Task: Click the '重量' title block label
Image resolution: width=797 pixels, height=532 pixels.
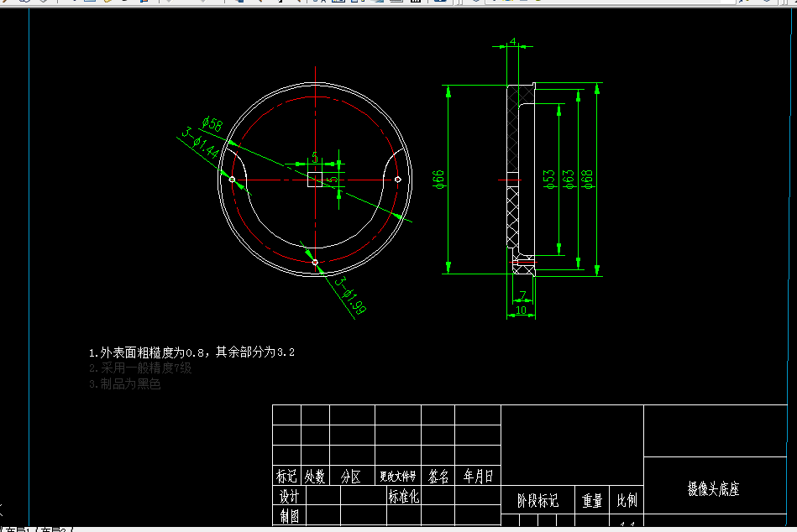Action: pos(591,501)
